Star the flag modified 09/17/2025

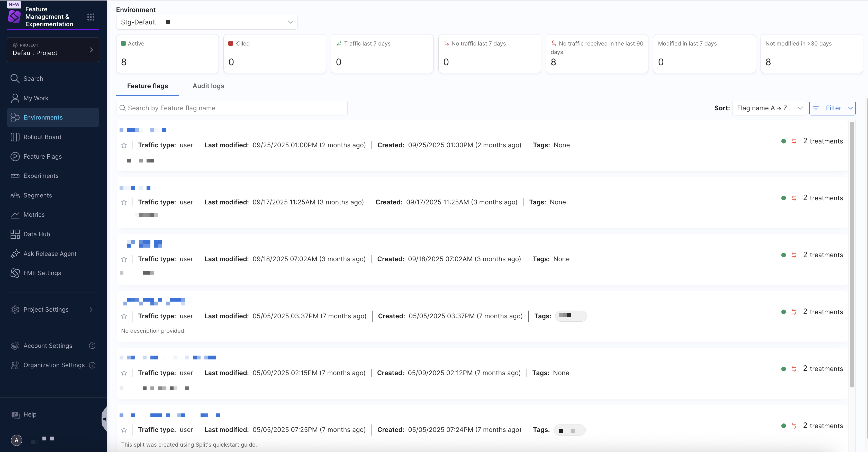[124, 202]
